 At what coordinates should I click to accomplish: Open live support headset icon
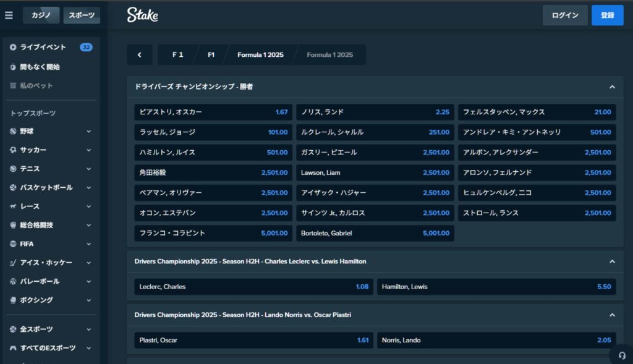point(622,355)
